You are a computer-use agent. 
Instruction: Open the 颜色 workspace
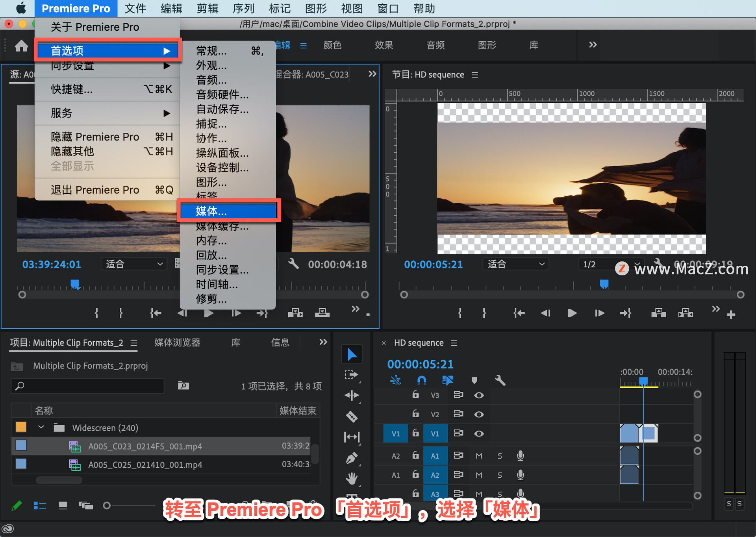point(332,45)
